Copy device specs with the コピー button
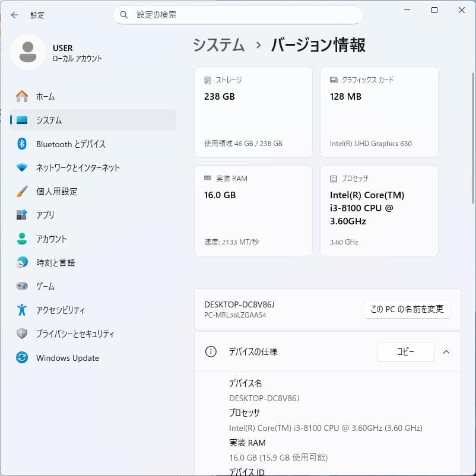The height and width of the screenshot is (476, 476). (405, 352)
